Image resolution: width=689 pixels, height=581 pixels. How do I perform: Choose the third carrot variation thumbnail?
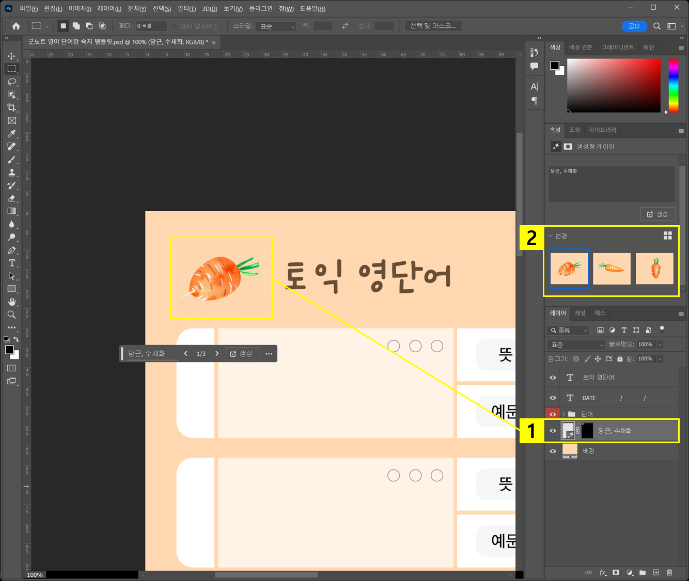tap(654, 268)
